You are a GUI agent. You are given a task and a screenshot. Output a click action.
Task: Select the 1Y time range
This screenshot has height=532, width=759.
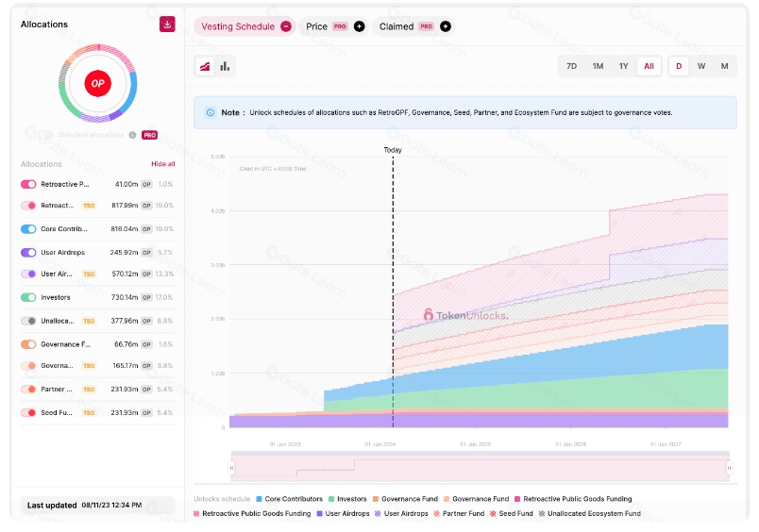pos(623,66)
